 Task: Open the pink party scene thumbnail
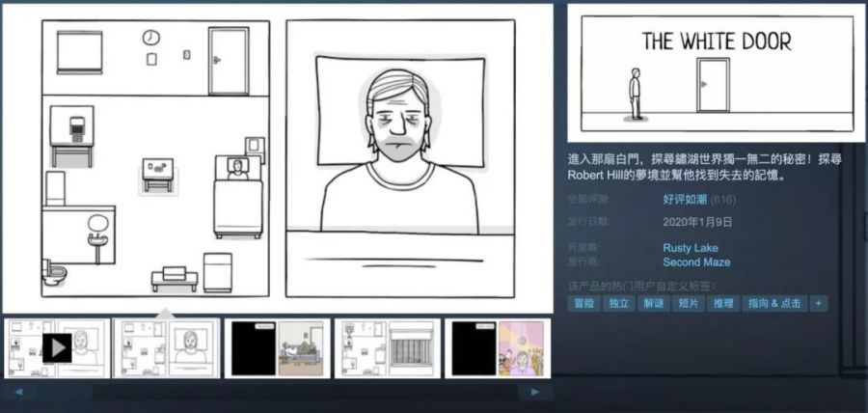click(x=498, y=347)
